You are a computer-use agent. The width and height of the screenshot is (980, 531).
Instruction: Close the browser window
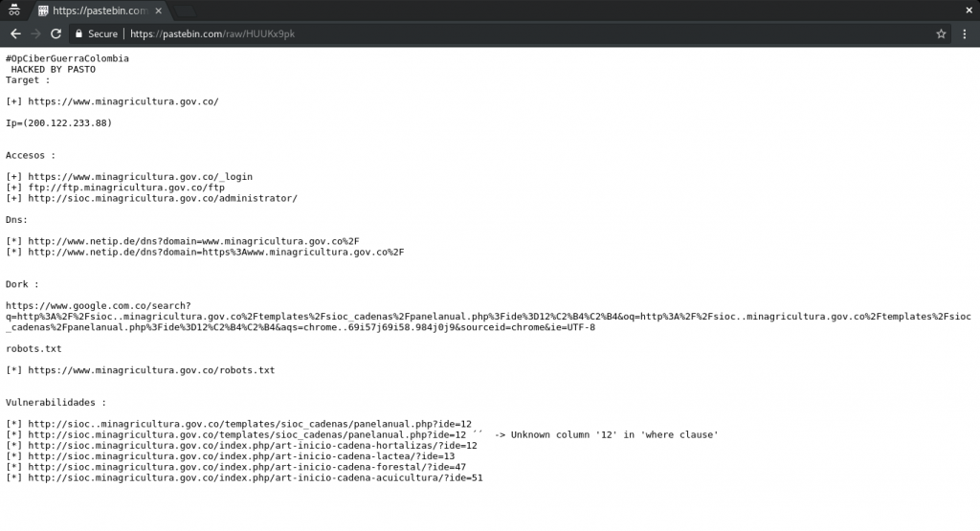point(968,10)
